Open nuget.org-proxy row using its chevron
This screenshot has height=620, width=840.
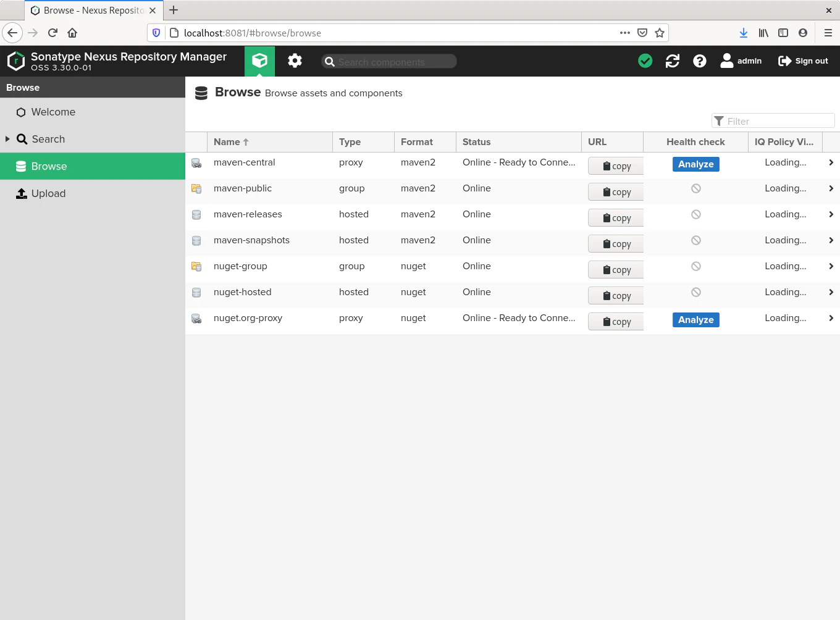tap(831, 318)
